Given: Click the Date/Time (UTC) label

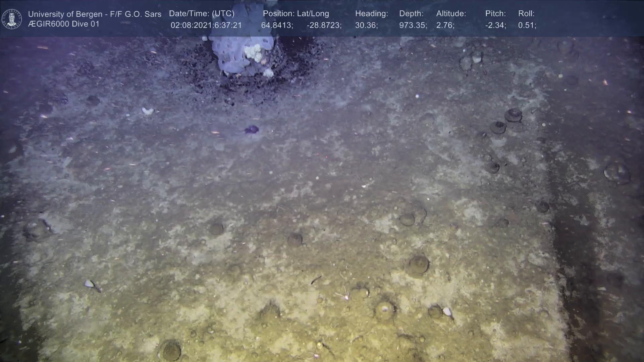Looking at the screenshot, I should 202,14.
